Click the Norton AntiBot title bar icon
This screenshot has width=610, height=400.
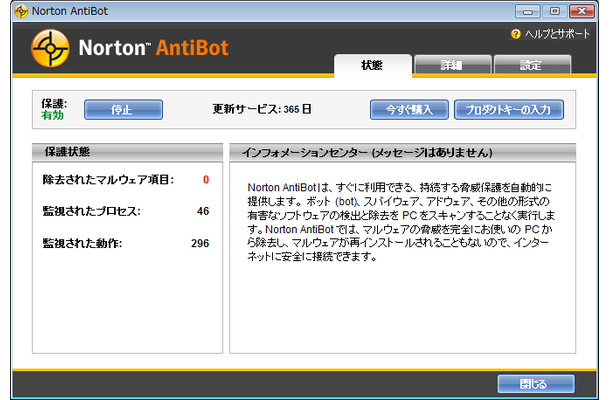pos(21,11)
